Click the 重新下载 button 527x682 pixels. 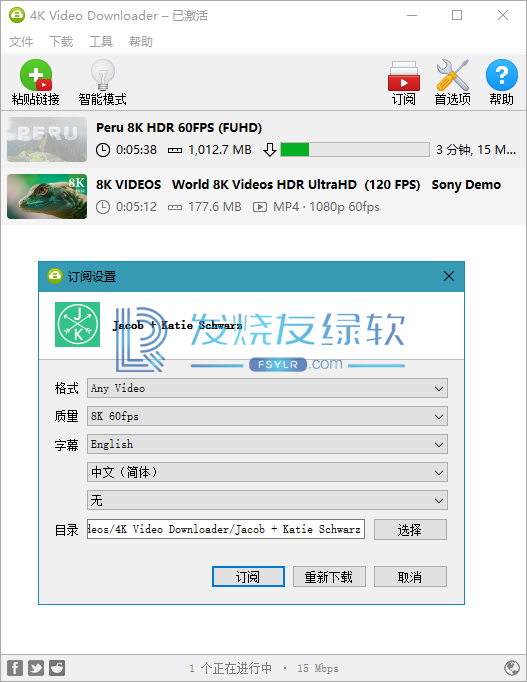(x=329, y=577)
